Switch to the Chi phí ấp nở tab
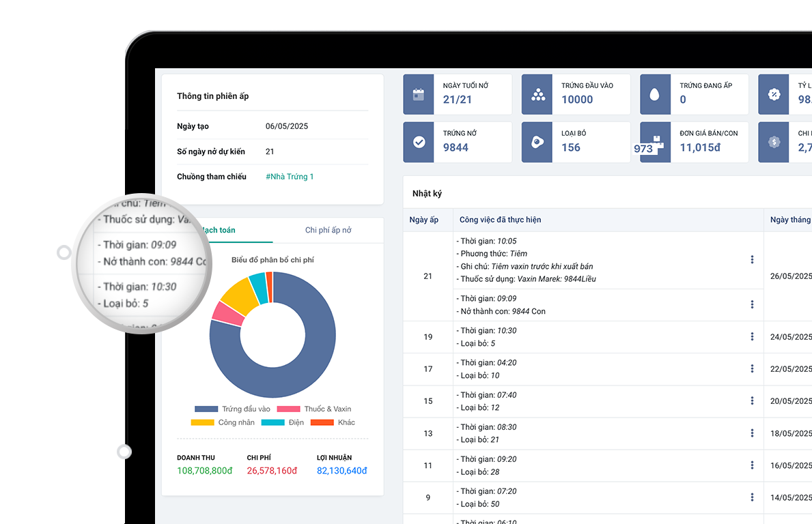Viewport: 812px width, 524px height. click(328, 230)
